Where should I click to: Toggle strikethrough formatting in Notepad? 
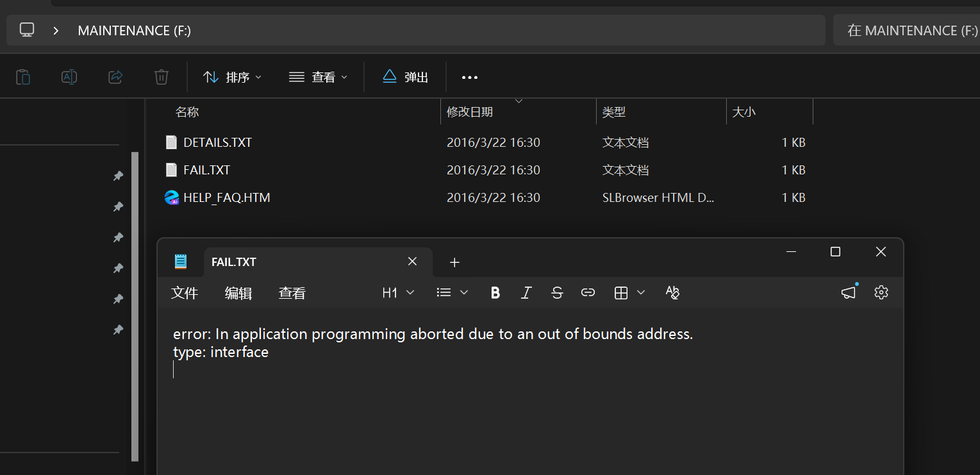557,293
